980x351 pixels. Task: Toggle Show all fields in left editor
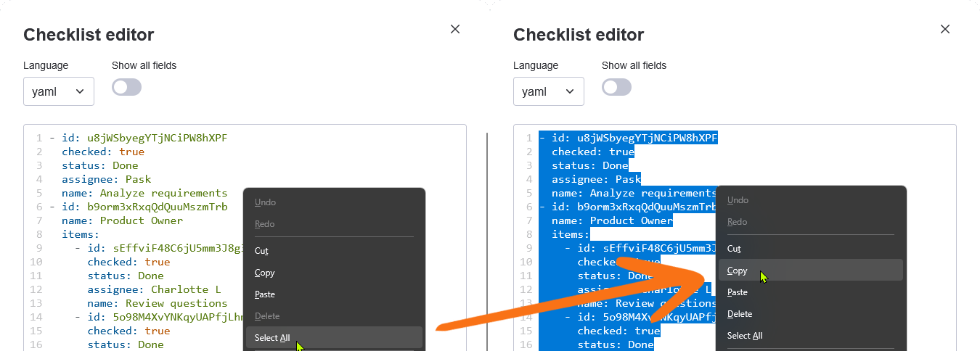pos(126,87)
